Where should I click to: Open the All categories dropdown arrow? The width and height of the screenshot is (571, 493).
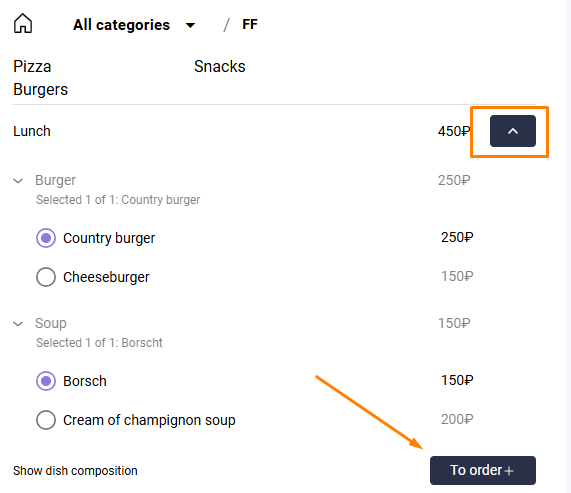[x=190, y=25]
